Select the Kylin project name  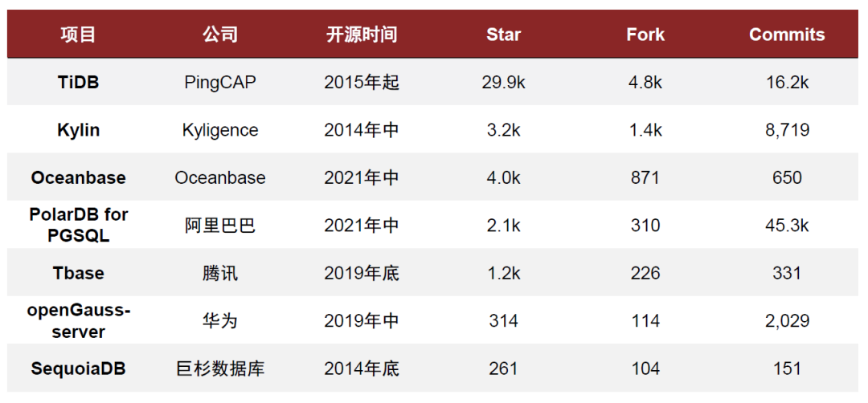tap(78, 130)
